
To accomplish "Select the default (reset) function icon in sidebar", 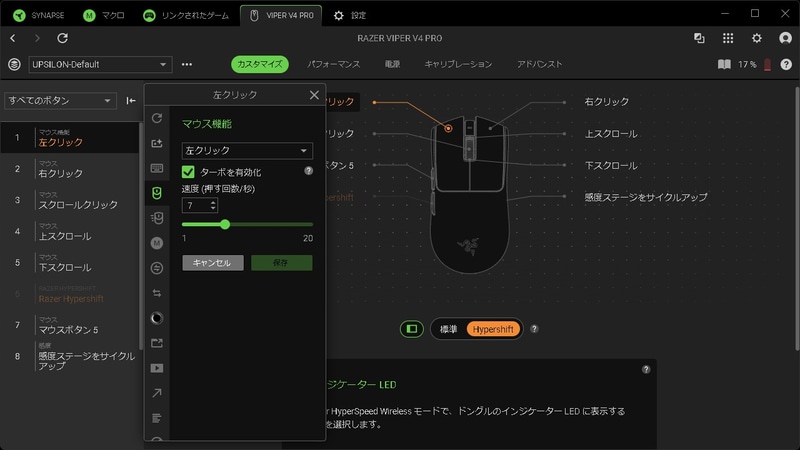I will point(157,118).
